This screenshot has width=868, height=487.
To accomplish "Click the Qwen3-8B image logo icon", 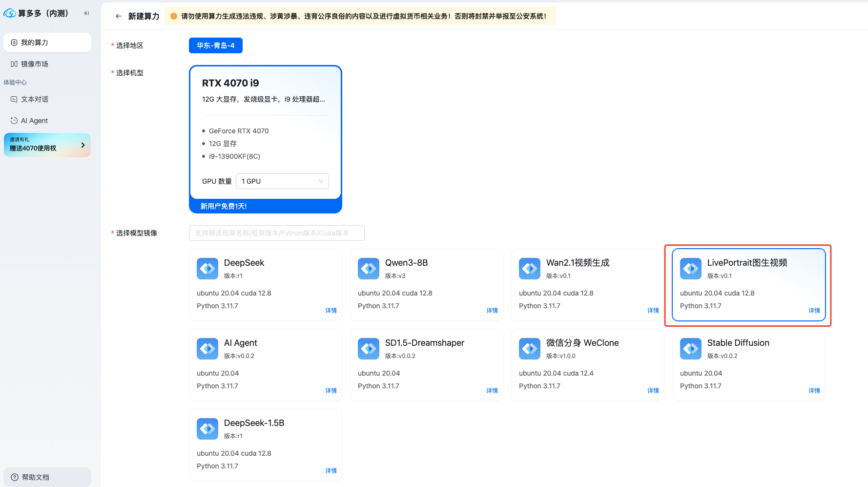I will pos(369,269).
